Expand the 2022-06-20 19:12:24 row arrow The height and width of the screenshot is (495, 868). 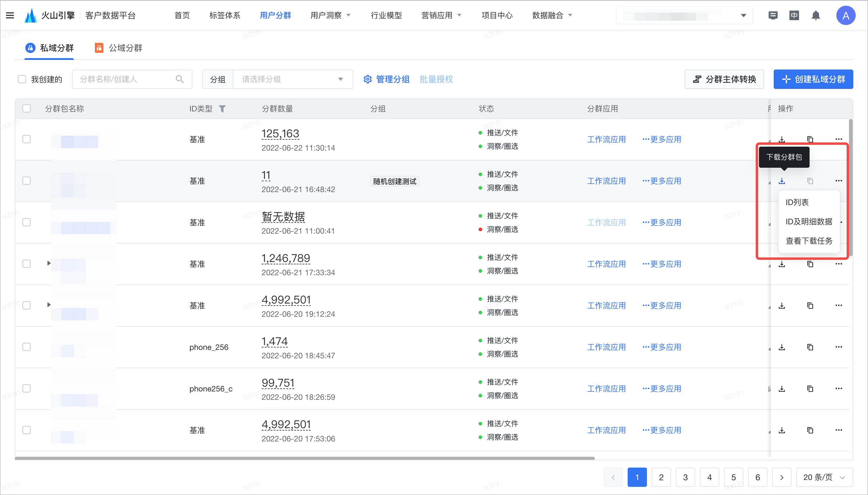click(48, 305)
